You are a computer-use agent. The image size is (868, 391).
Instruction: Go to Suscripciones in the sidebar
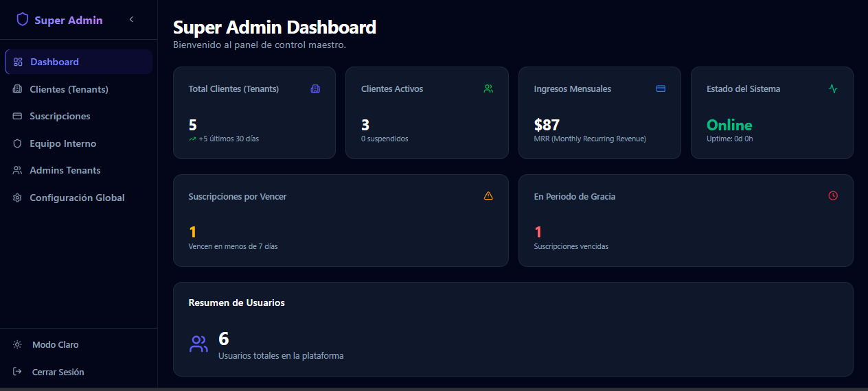pyautogui.click(x=78, y=116)
